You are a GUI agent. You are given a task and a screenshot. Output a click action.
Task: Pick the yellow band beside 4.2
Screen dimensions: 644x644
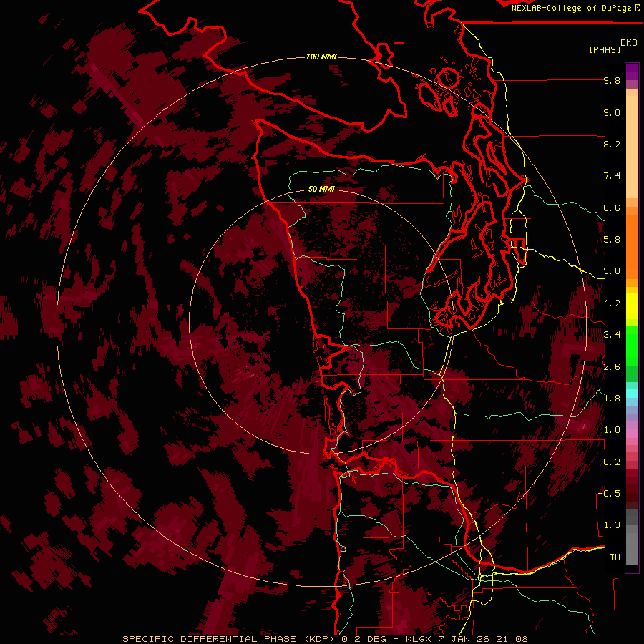(x=632, y=306)
